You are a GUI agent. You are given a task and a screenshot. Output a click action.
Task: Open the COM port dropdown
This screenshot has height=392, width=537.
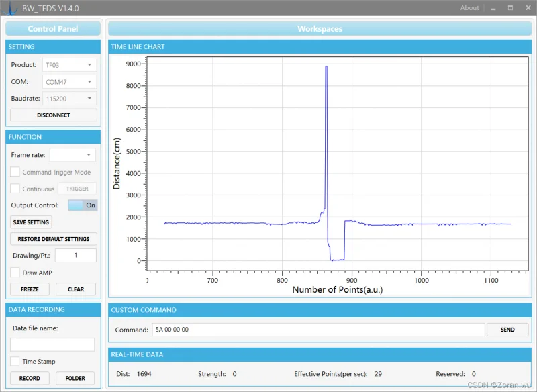[70, 82]
